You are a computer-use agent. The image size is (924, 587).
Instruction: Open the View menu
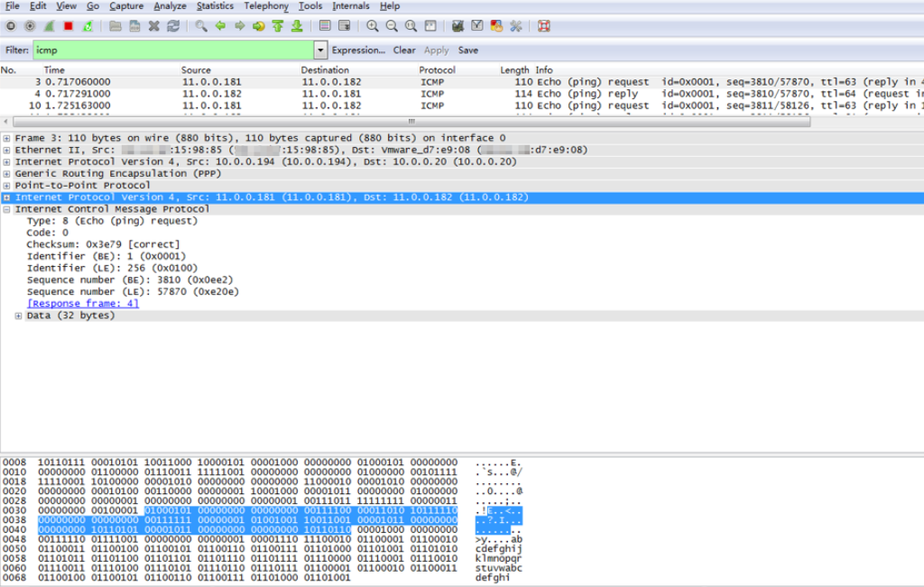point(66,6)
